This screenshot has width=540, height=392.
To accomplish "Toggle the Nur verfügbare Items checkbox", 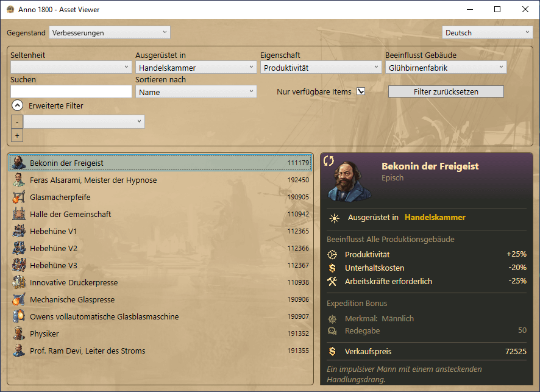I will [x=361, y=91].
